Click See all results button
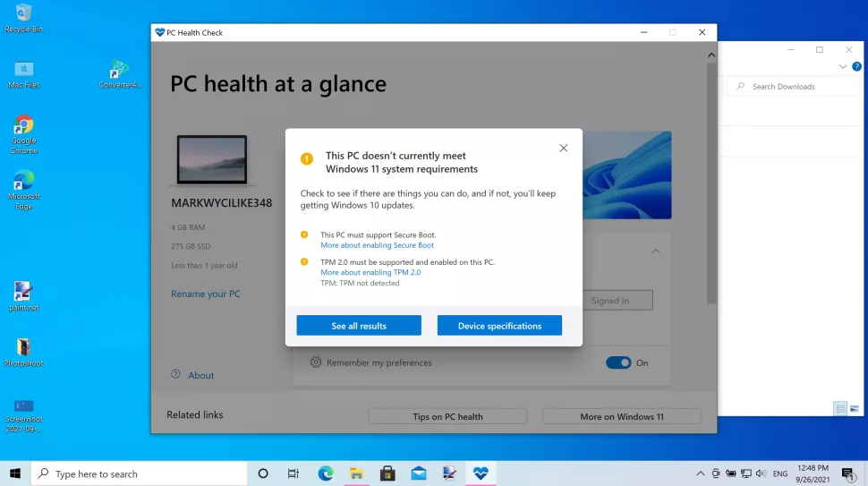 [359, 326]
